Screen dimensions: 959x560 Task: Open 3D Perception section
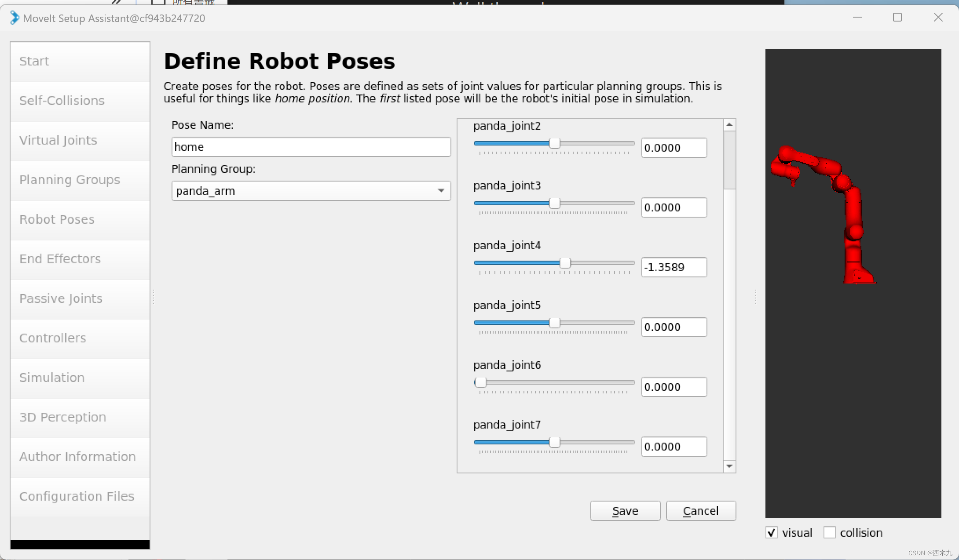(80, 418)
